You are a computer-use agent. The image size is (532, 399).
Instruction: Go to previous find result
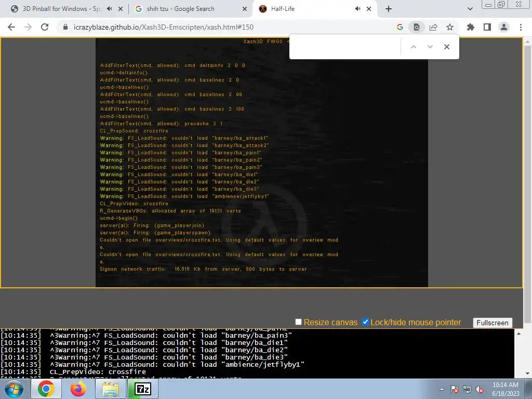tap(413, 47)
